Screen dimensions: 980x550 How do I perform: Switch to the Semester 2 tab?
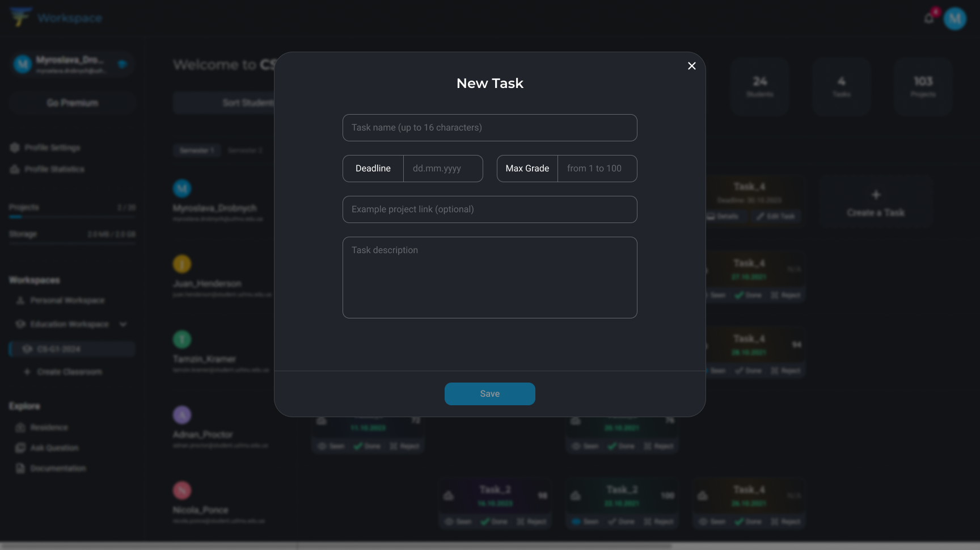point(245,150)
